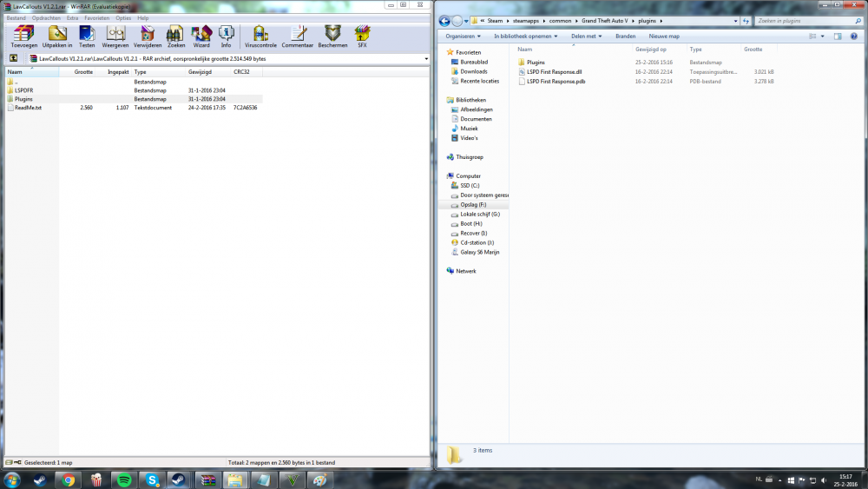Run the Testen tool in WinRAR
The image size is (868, 489).
pos(87,36)
